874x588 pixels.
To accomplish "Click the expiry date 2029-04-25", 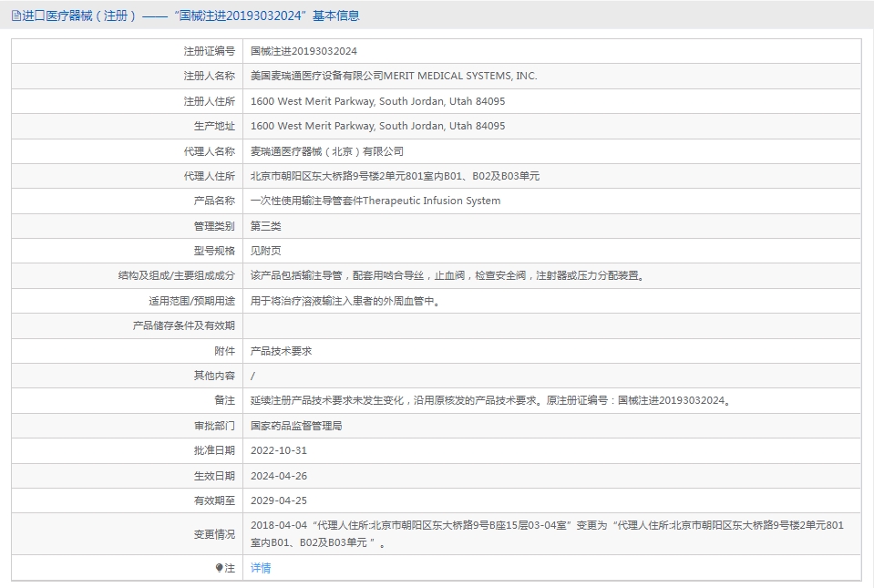I will tap(279, 500).
